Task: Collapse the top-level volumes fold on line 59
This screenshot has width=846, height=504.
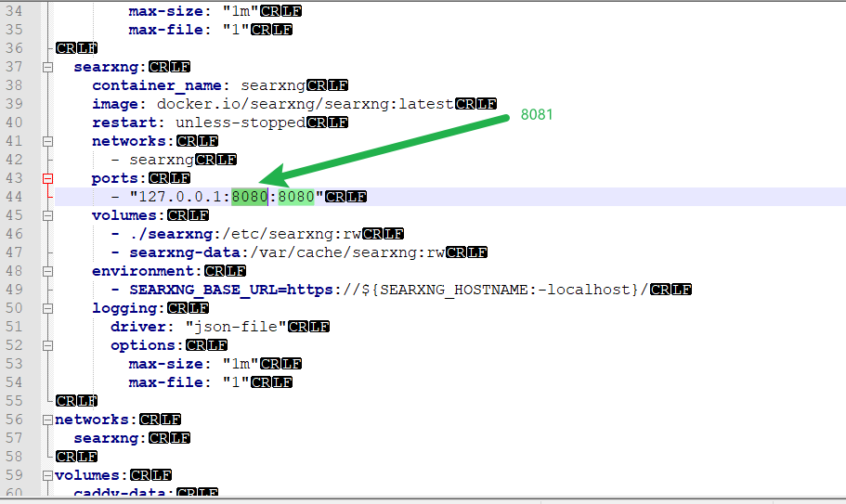Action: pos(48,475)
